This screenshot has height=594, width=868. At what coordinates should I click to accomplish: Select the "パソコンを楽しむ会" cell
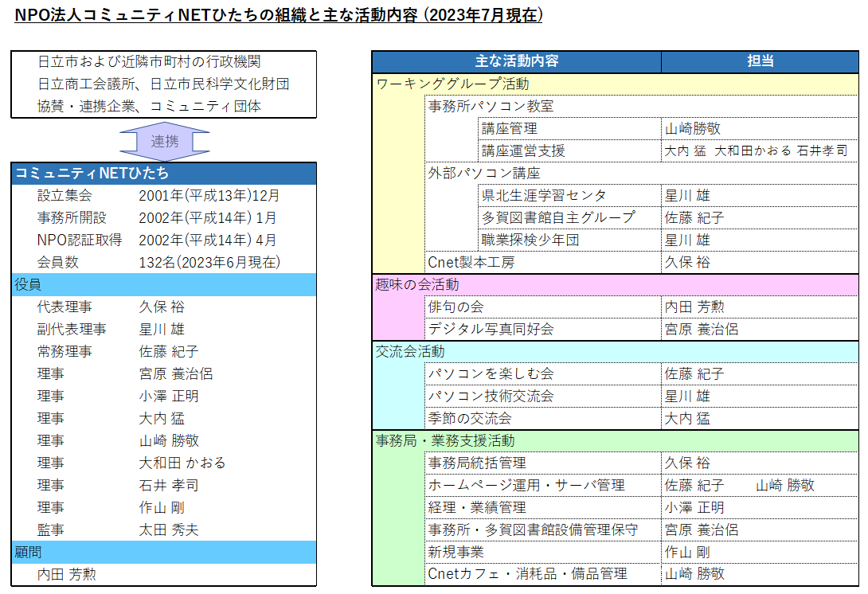[x=543, y=373]
